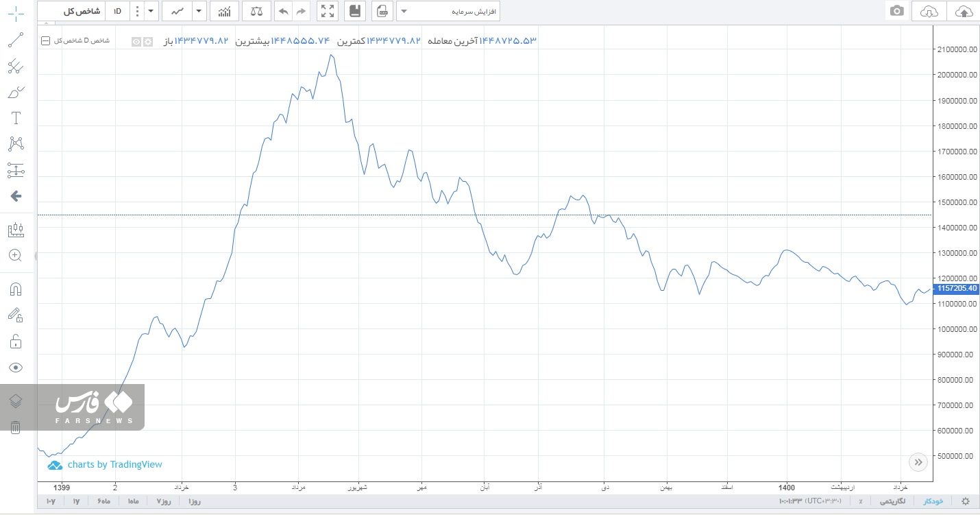
Task: Collapse the شاخص کل legend
Action: (x=46, y=41)
